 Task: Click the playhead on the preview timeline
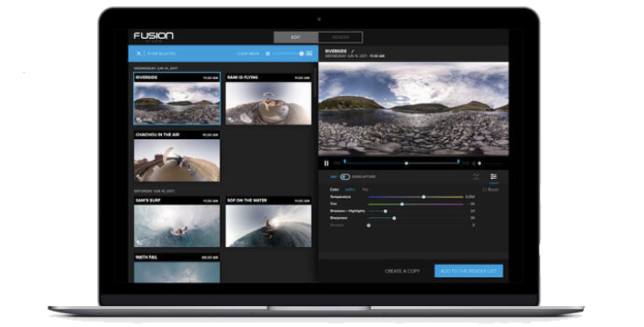(x=407, y=163)
